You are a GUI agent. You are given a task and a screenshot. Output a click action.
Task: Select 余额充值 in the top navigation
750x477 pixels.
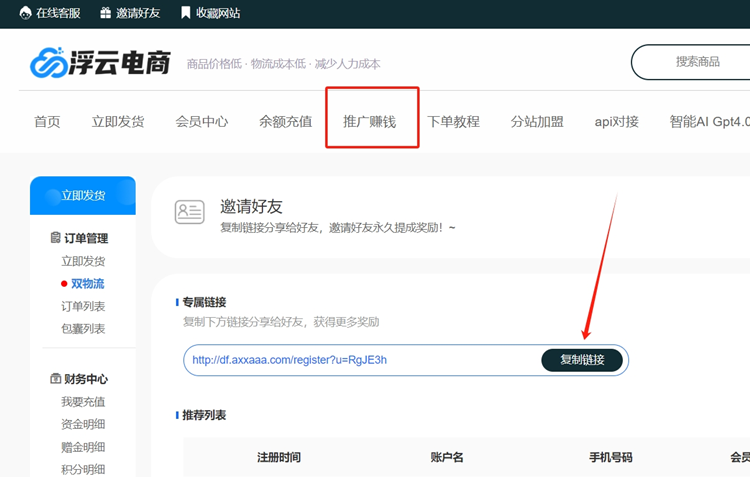pyautogui.click(x=286, y=121)
